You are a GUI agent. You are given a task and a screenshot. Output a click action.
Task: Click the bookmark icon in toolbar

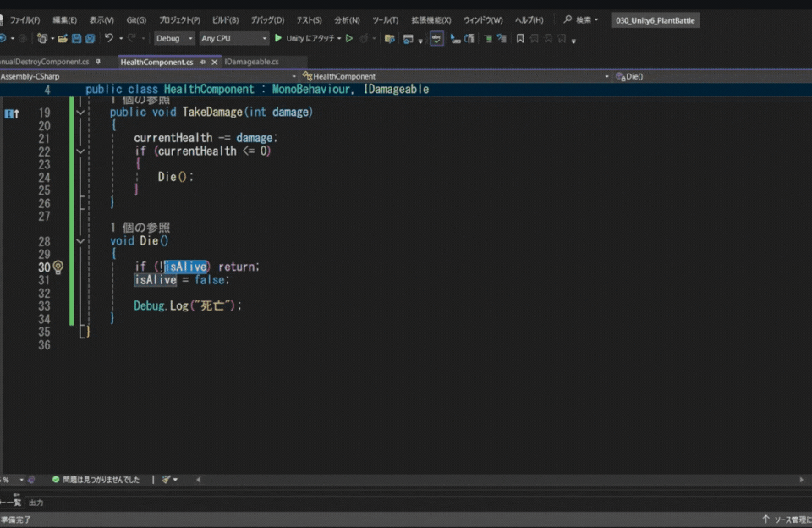coord(520,38)
